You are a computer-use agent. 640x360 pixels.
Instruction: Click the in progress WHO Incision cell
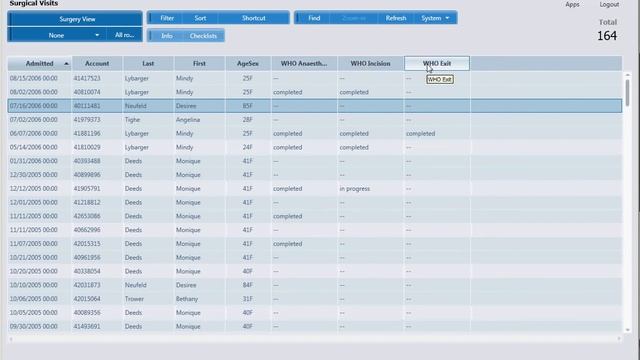click(370, 189)
